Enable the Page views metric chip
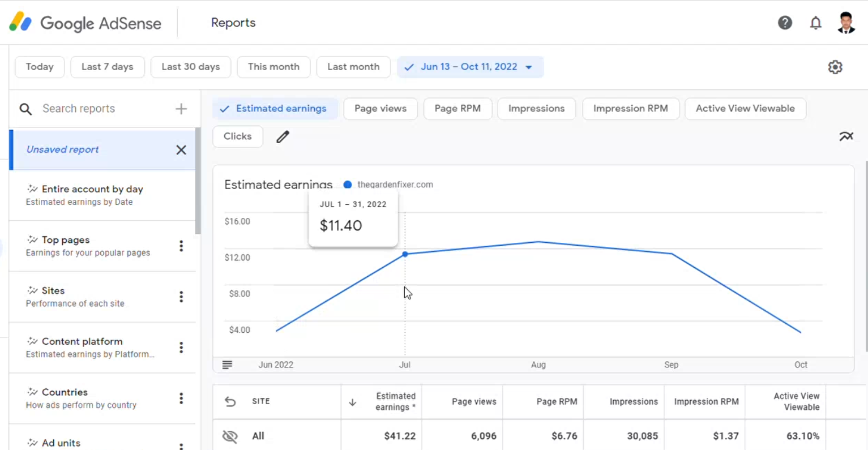Screen dimensions: 868x450 [x=380, y=109]
